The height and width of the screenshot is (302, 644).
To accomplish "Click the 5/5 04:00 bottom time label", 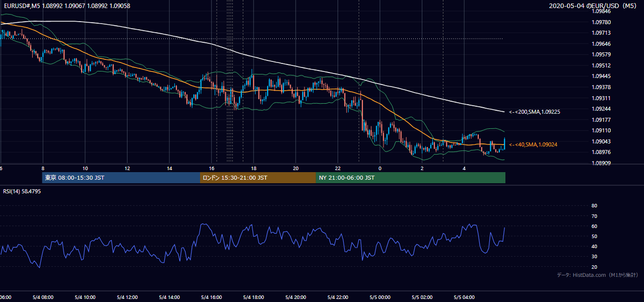I will click(465, 297).
